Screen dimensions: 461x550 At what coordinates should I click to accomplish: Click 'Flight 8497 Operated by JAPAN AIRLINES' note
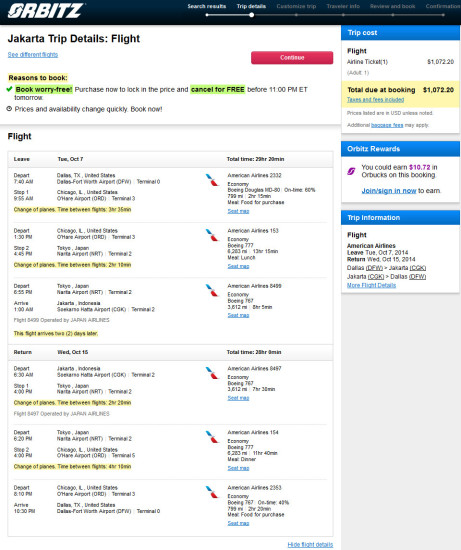coord(61,414)
